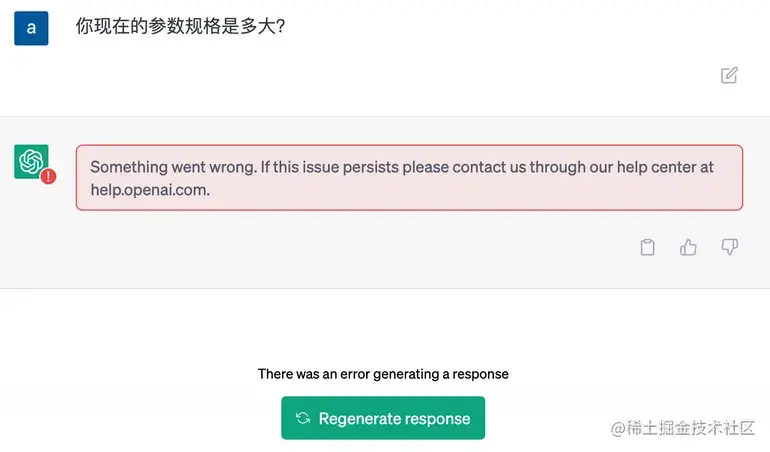770x452 pixels.
Task: Select the blue user avatar "a"
Action: [31, 28]
